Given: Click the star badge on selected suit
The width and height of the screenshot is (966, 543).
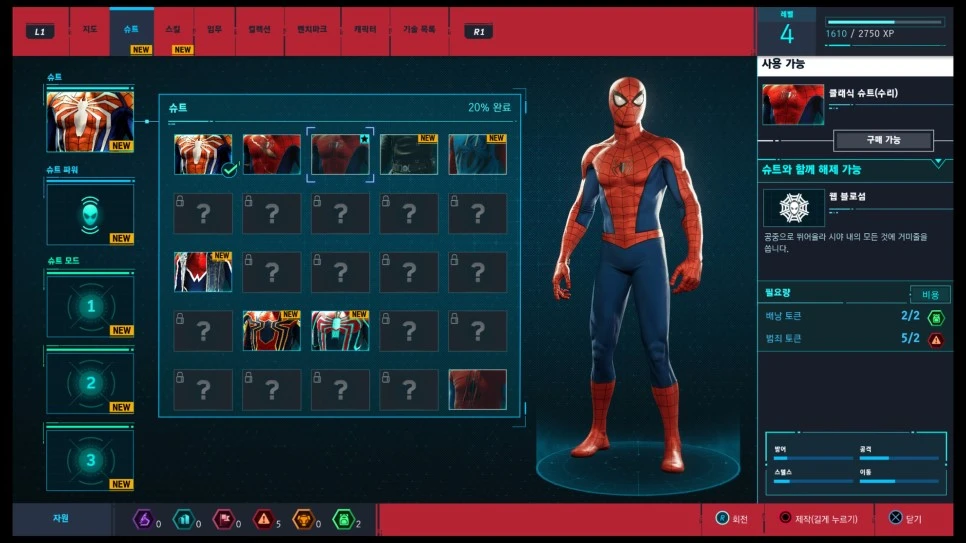Looking at the screenshot, I should tap(364, 139).
